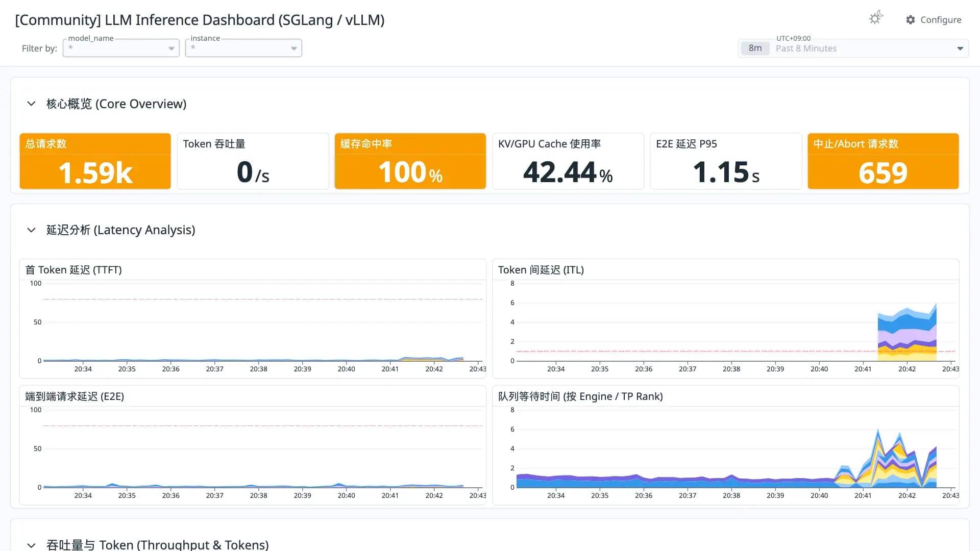Select the 总请求数 1.59k stat panel

[x=95, y=161]
